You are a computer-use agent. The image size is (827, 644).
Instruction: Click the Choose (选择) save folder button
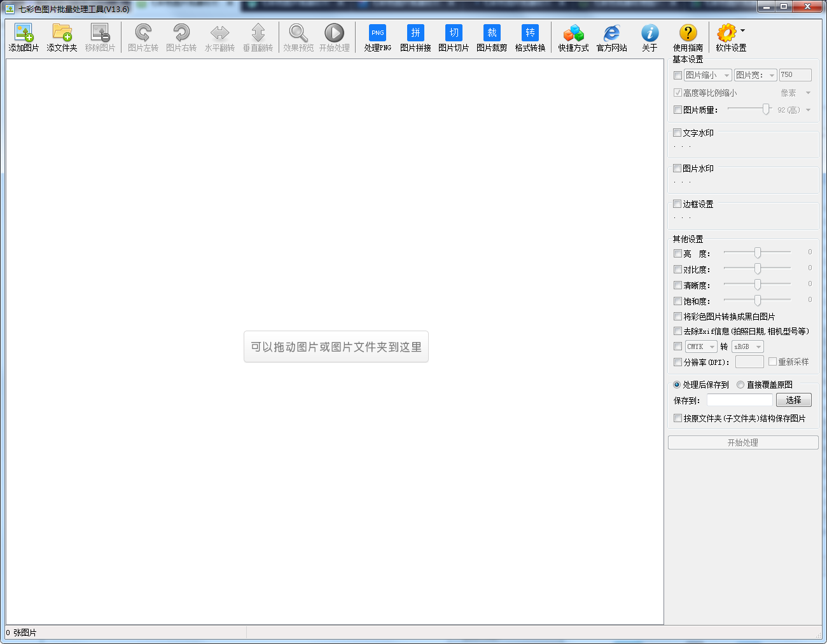tap(793, 400)
